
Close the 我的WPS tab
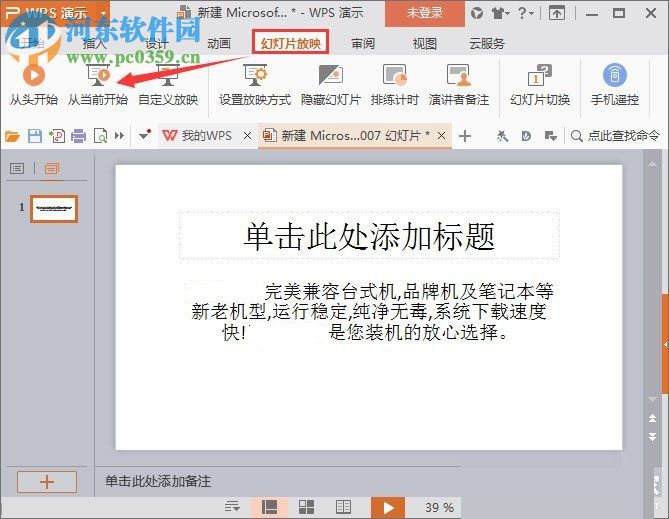pyautogui.click(x=247, y=136)
